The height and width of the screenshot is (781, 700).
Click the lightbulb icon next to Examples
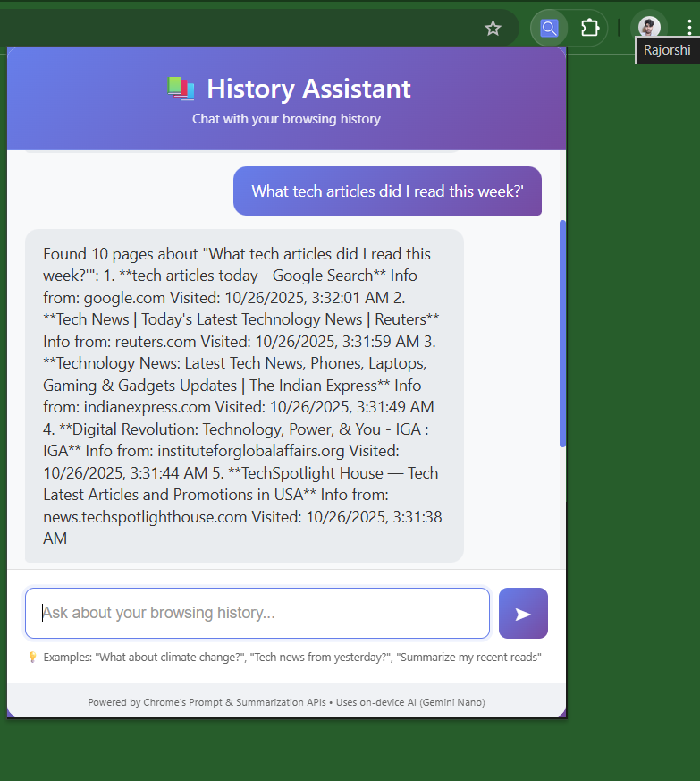coord(32,657)
